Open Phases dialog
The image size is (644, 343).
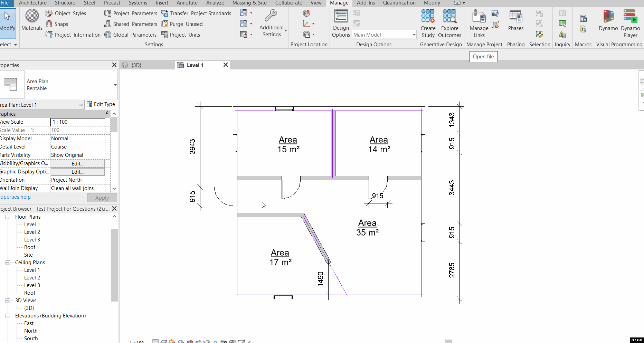(x=515, y=21)
